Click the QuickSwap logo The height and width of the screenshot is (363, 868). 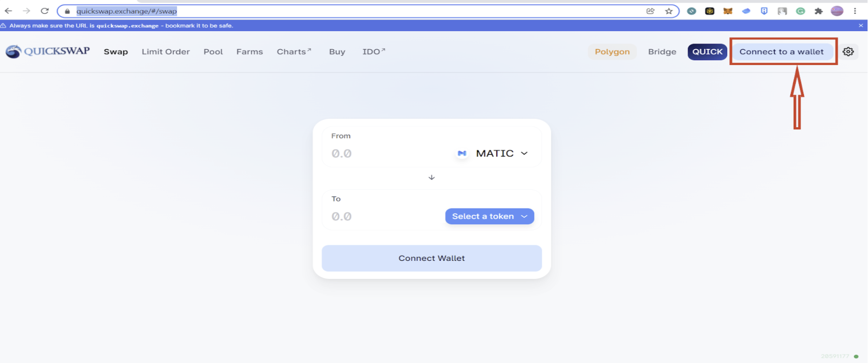(47, 52)
